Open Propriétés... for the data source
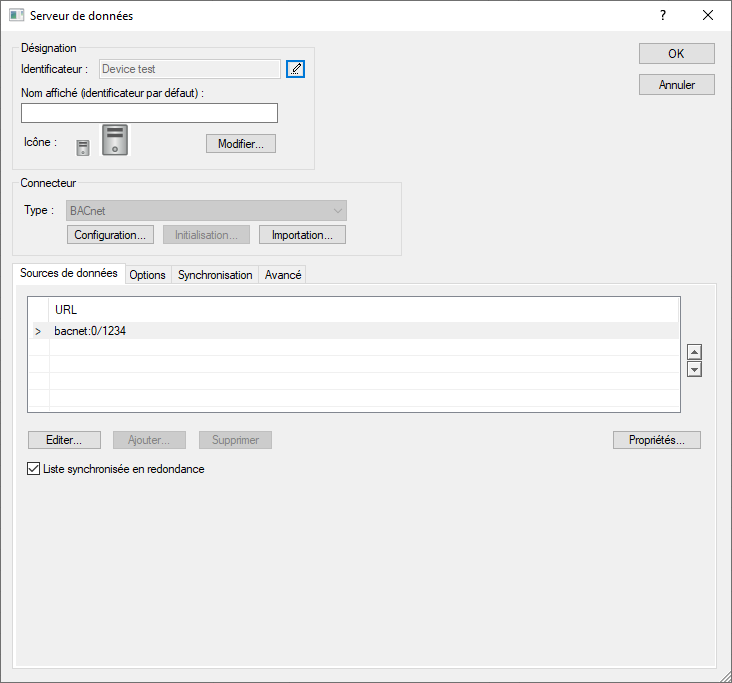Viewport: 732px width, 683px height. (656, 440)
